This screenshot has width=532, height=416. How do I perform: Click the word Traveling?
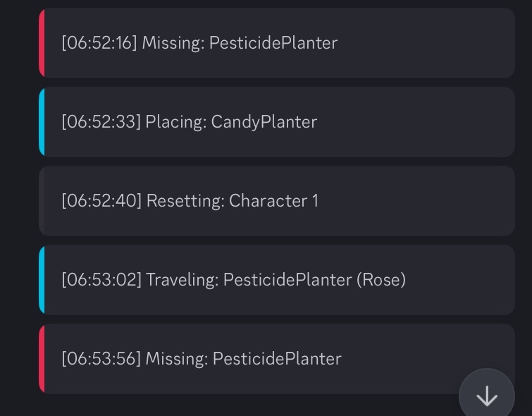coord(180,280)
